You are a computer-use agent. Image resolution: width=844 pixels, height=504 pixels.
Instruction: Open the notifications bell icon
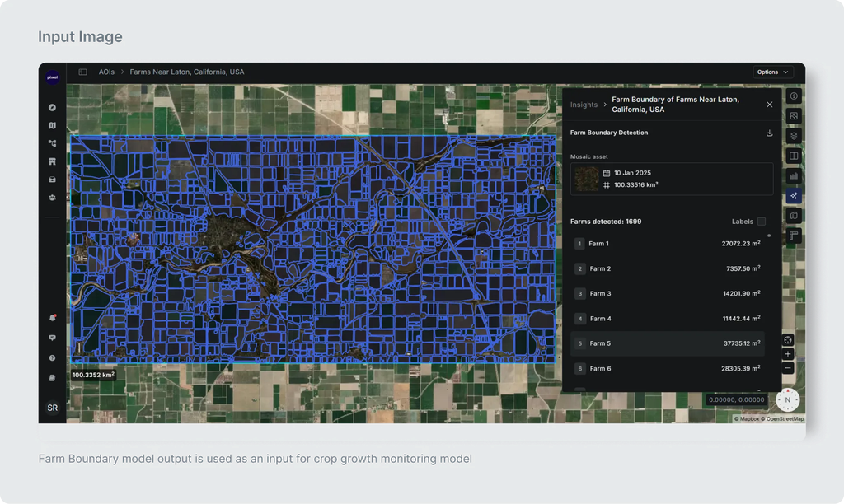[x=52, y=318]
